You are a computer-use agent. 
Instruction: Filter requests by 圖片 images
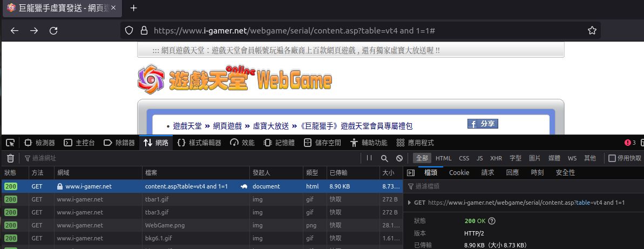click(535, 158)
